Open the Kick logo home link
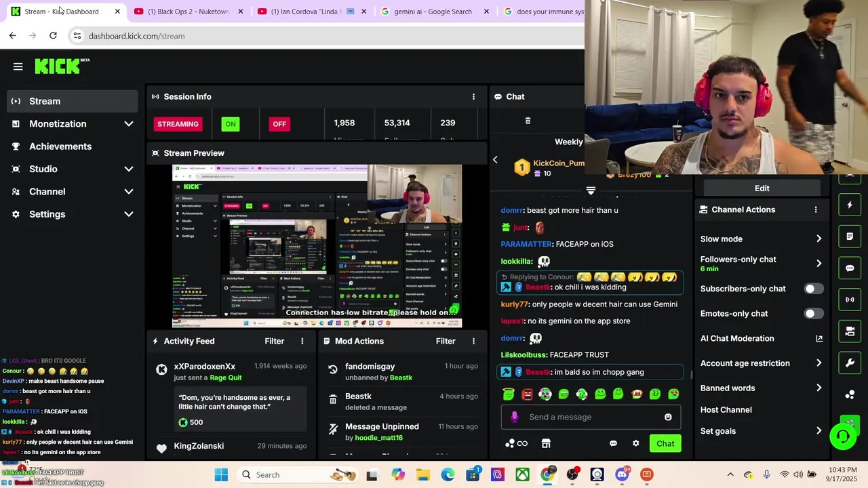Screen dimensions: 868x488 pyautogui.click(x=58, y=66)
